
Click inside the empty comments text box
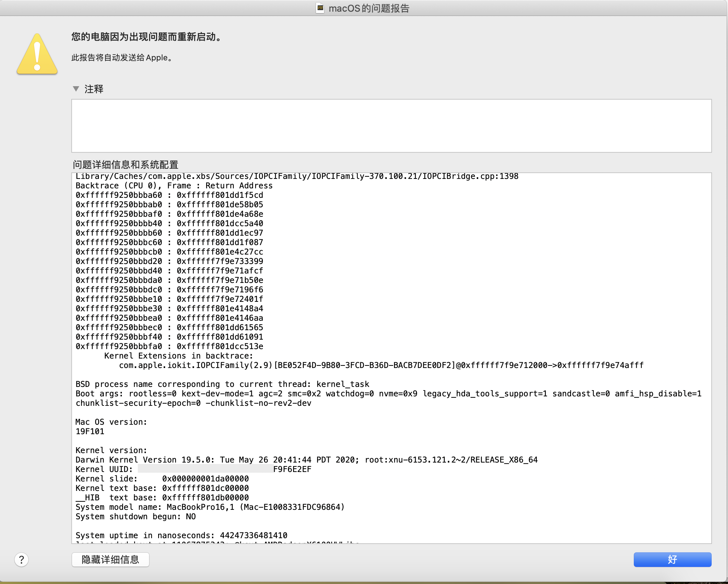pyautogui.click(x=391, y=125)
